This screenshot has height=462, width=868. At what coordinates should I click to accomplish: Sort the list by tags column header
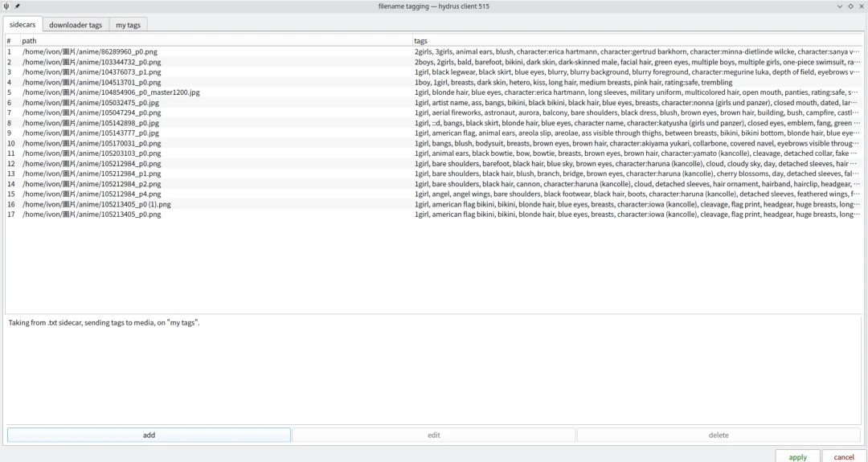click(x=635, y=40)
